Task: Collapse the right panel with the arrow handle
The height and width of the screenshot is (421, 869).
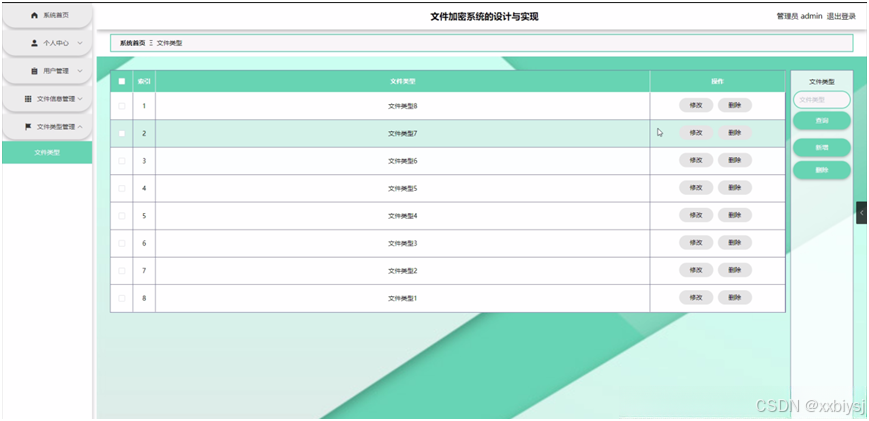Action: 862,213
